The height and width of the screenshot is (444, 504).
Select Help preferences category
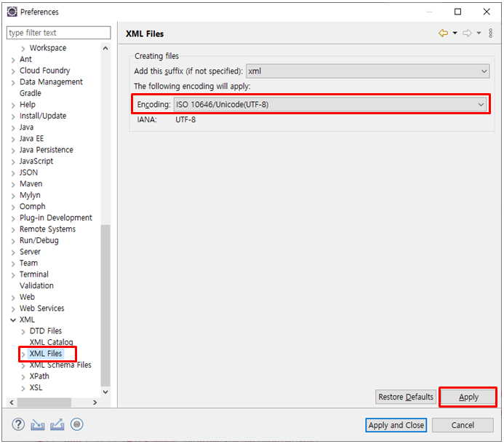(x=28, y=105)
